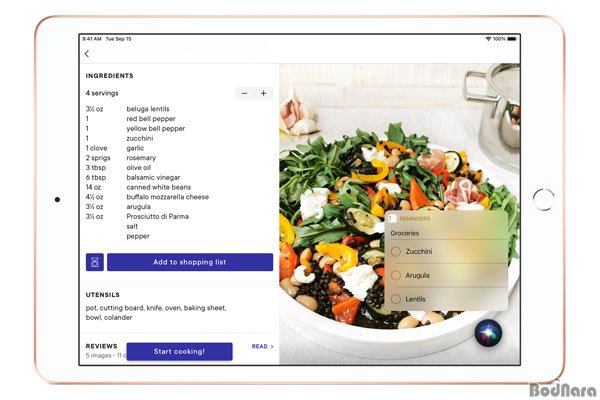The image size is (600, 400).
Task: Select the red bell pepper ingredient
Action: [151, 119]
